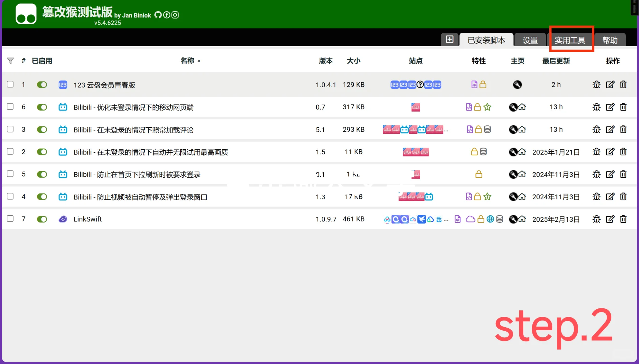Sort by 站点 column header
Viewport: 639px width, 364px height.
pos(415,61)
